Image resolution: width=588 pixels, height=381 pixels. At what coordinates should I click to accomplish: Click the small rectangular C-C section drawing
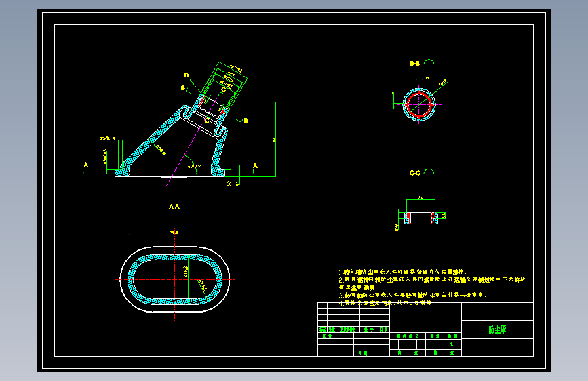pyautogui.click(x=420, y=218)
